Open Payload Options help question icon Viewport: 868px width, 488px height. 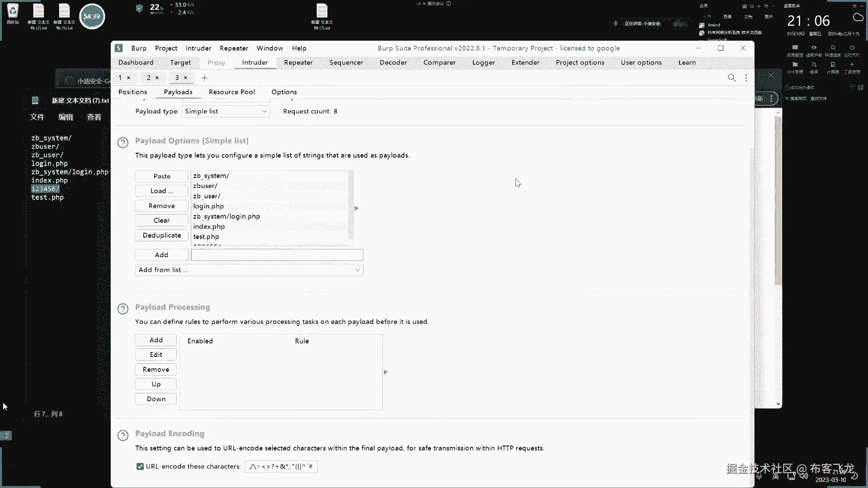(x=123, y=143)
